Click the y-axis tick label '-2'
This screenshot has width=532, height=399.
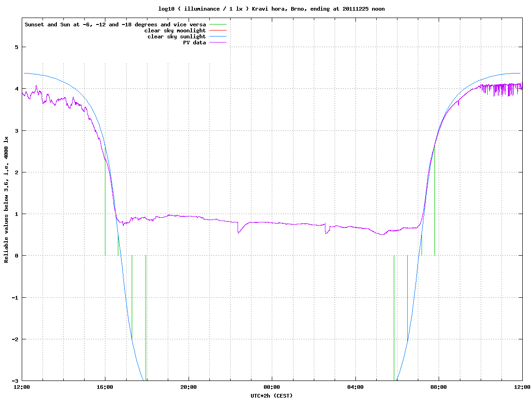click(x=15, y=339)
